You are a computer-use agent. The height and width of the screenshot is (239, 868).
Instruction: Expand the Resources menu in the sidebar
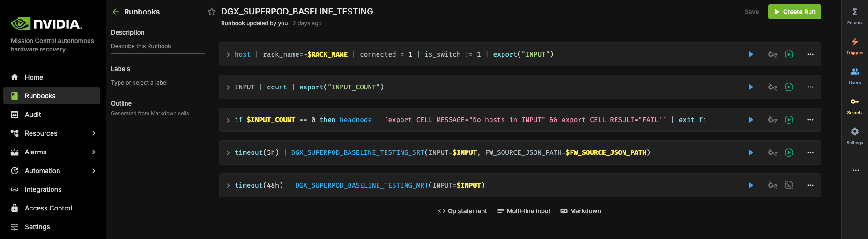[94, 133]
